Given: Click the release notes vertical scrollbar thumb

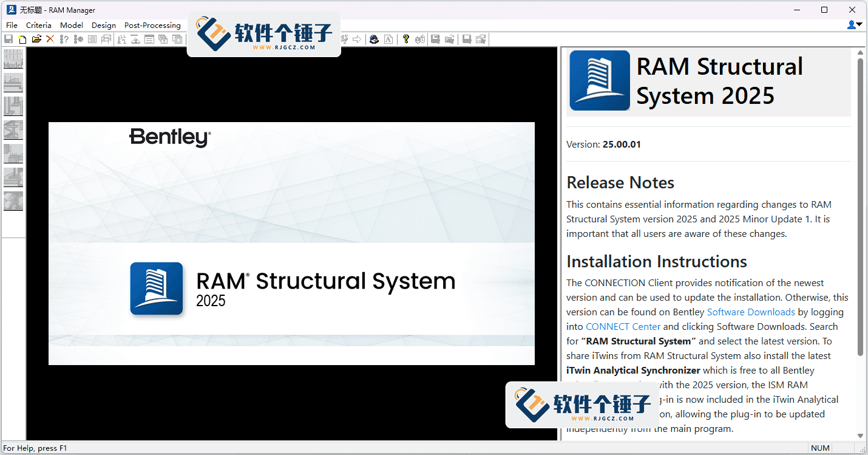Looking at the screenshot, I should 860,207.
